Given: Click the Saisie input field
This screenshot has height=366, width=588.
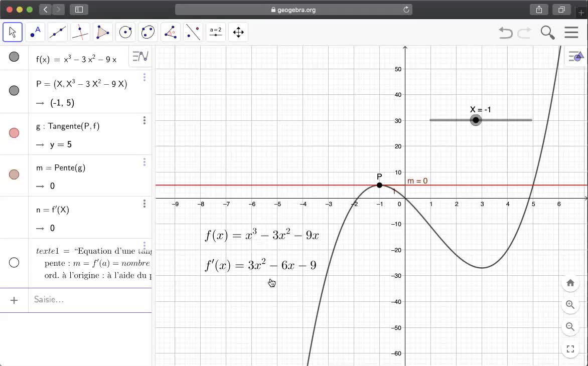Looking at the screenshot, I should coord(90,300).
